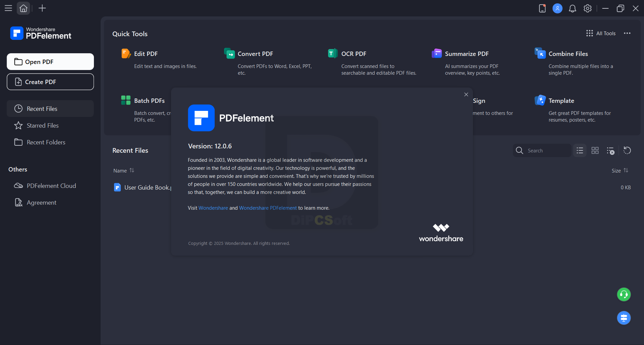Click the Quick Tools heading
Viewport: 644px width, 345px height.
click(x=130, y=34)
